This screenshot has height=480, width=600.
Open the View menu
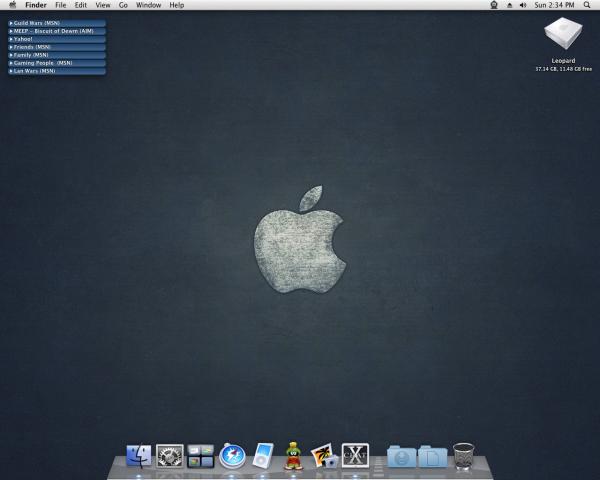(x=103, y=5)
